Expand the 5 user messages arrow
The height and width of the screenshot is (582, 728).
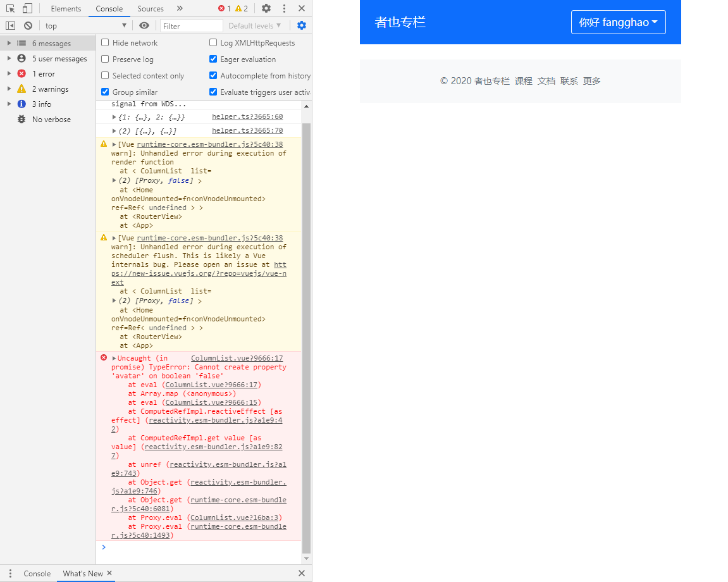[9, 59]
